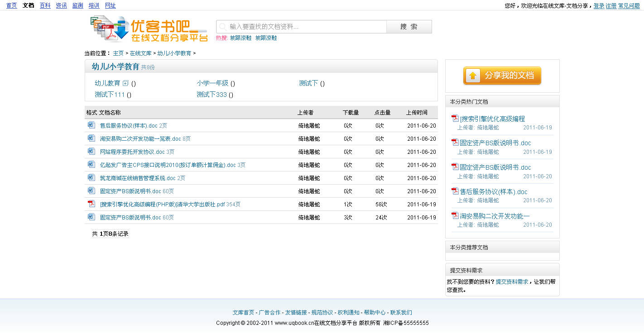Click the PDF icon beside 搜索引擎优化高级编程 row
The image size is (644, 333).
(x=91, y=204)
